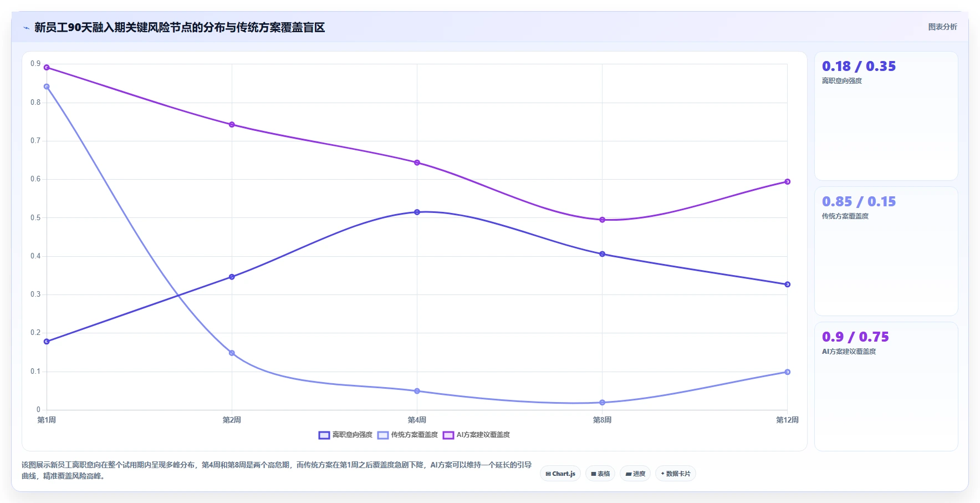
Task: Click the 传统方案 data point at 第2周
Action: coord(232,353)
